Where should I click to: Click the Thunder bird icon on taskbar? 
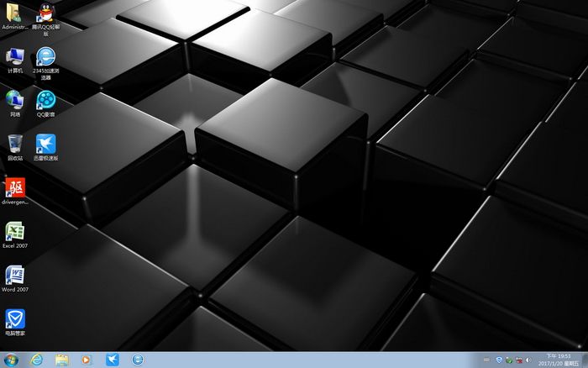[113, 360]
